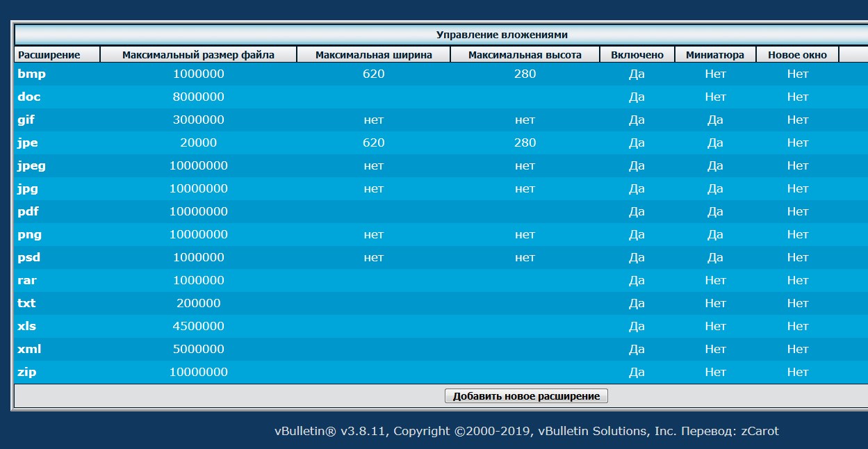Open the pdf extension entry

point(28,211)
